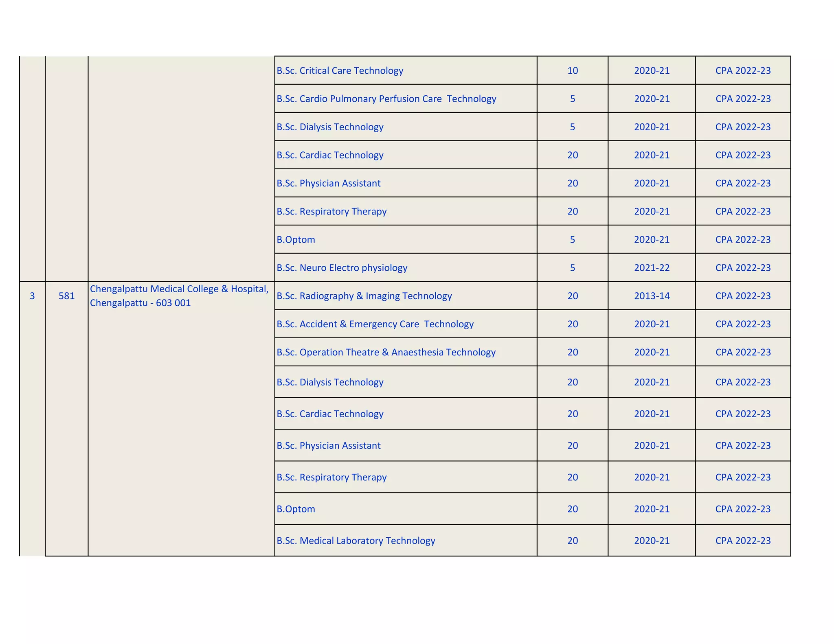Click the B.Sc. Critical Care Technology cell
Viewport: 834px width, 644px height.
click(x=340, y=70)
